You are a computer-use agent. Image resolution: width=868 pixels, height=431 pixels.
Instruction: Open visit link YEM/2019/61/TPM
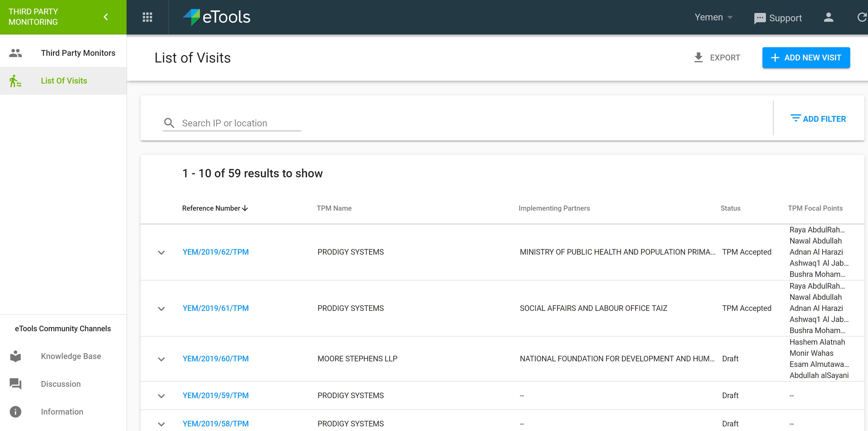tap(216, 308)
